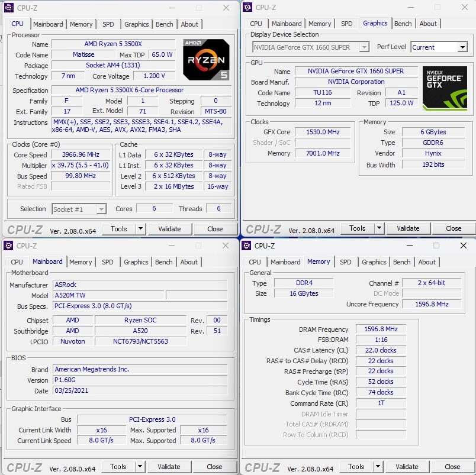
Task: Switch to Memory tab in CPU window
Action: click(x=81, y=24)
